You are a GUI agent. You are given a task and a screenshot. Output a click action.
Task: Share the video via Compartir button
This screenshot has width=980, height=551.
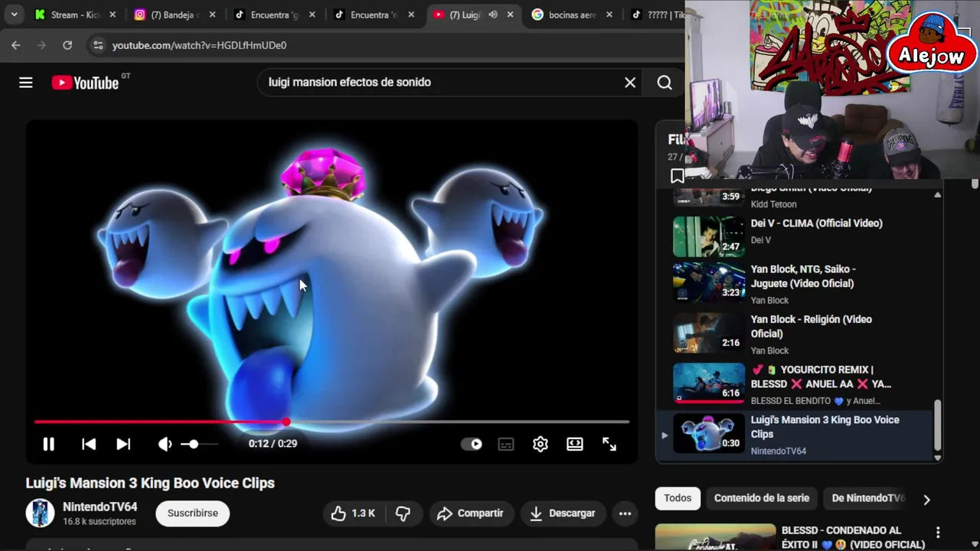470,513
